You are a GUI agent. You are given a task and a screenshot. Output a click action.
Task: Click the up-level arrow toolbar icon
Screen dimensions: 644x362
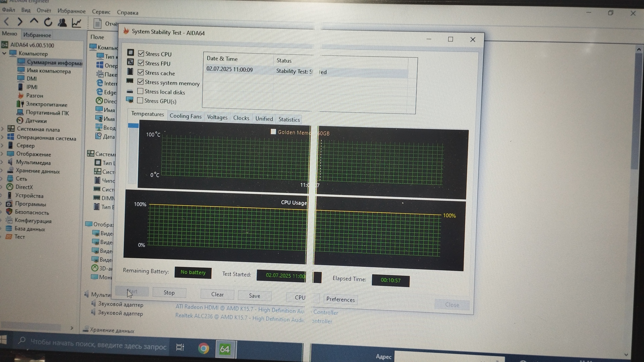(x=34, y=21)
